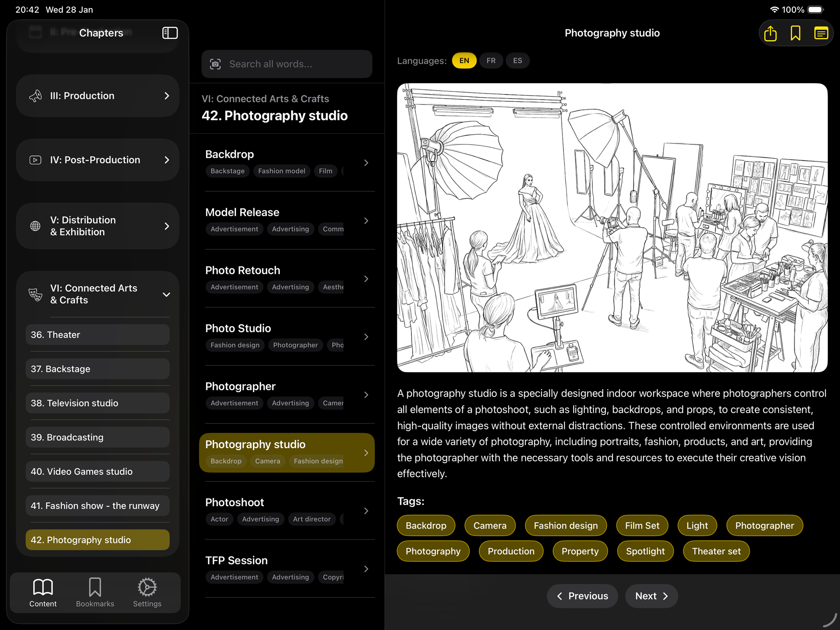Tap Photographer chip under Photo Studio
This screenshot has height=630, width=840.
click(x=295, y=345)
